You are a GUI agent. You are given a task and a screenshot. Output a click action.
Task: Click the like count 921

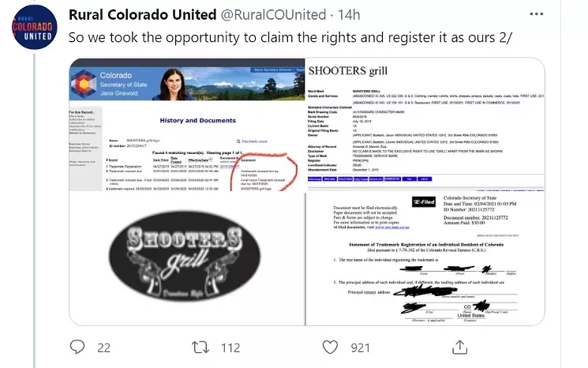click(x=361, y=347)
